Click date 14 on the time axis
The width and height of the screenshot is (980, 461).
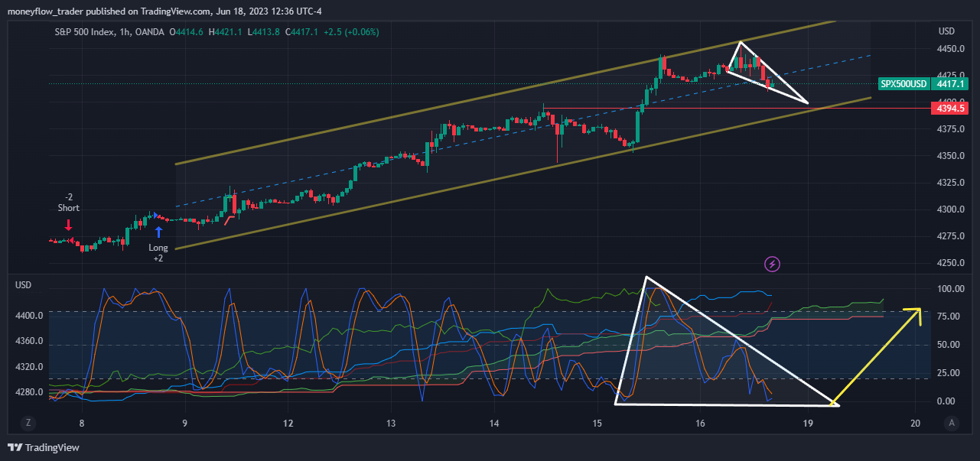click(x=494, y=424)
